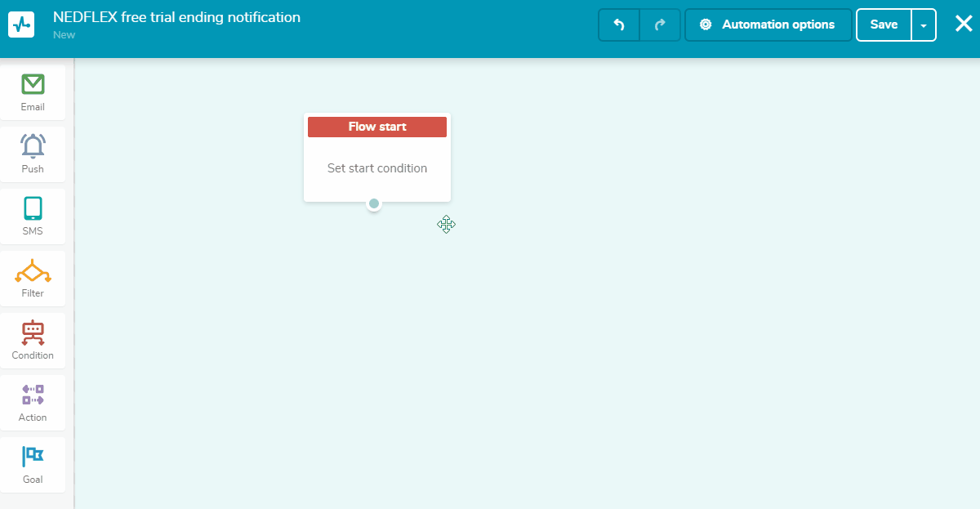This screenshot has height=509, width=980.
Task: Select the Condition block
Action: point(33,340)
